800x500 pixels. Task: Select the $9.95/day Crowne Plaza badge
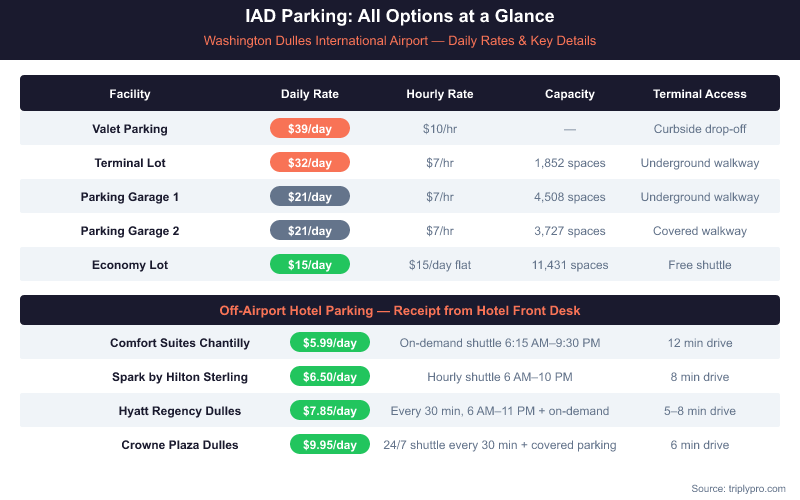click(329, 445)
